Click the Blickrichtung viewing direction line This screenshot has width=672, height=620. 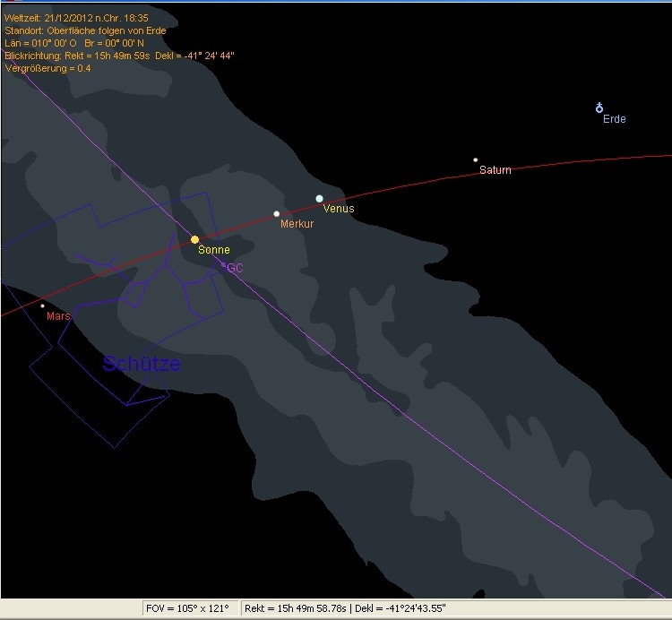119,55
